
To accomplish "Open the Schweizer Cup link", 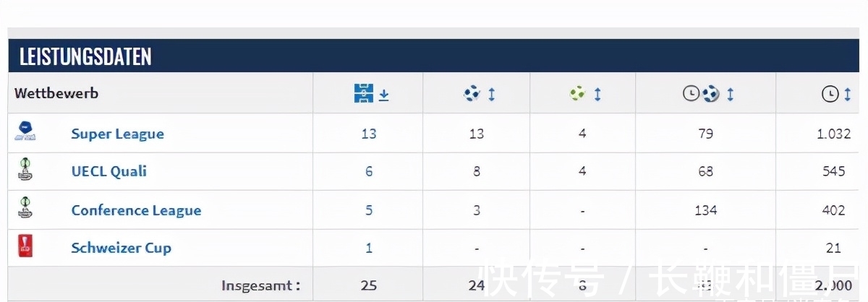I will [121, 248].
